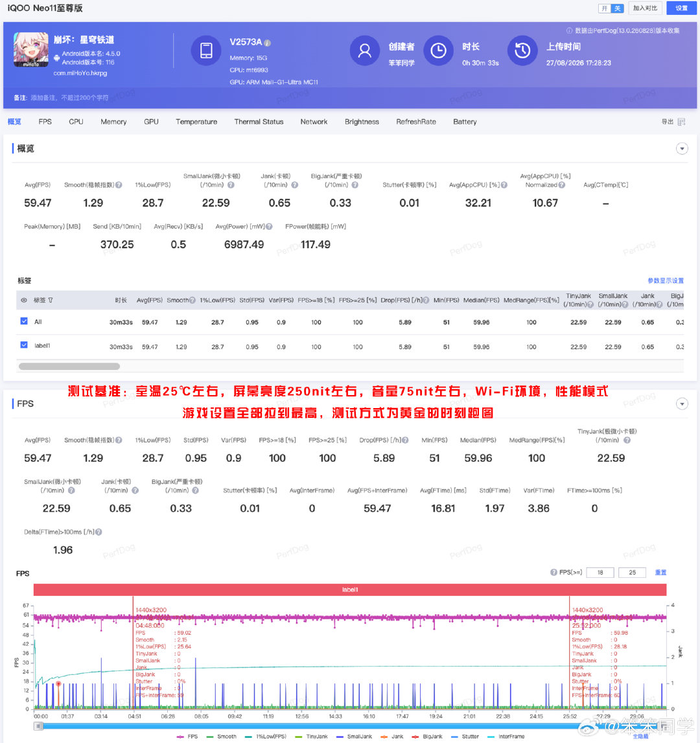
Task: Click the upload time history icon
Action: (522, 51)
